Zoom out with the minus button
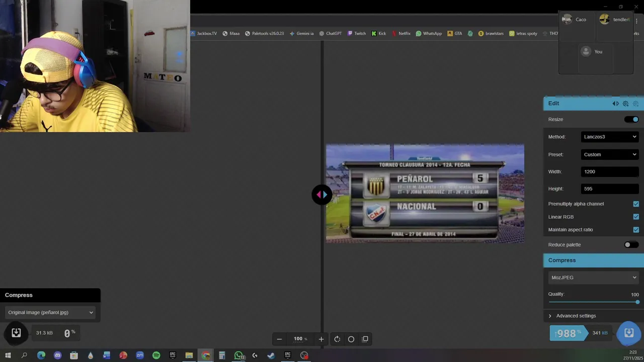The width and height of the screenshot is (644, 362). pos(279,339)
